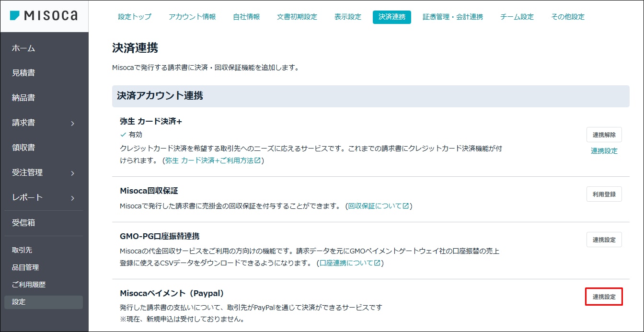This screenshot has width=644, height=332.
Task: Select 設定 in the sidebar
Action: click(x=44, y=302)
